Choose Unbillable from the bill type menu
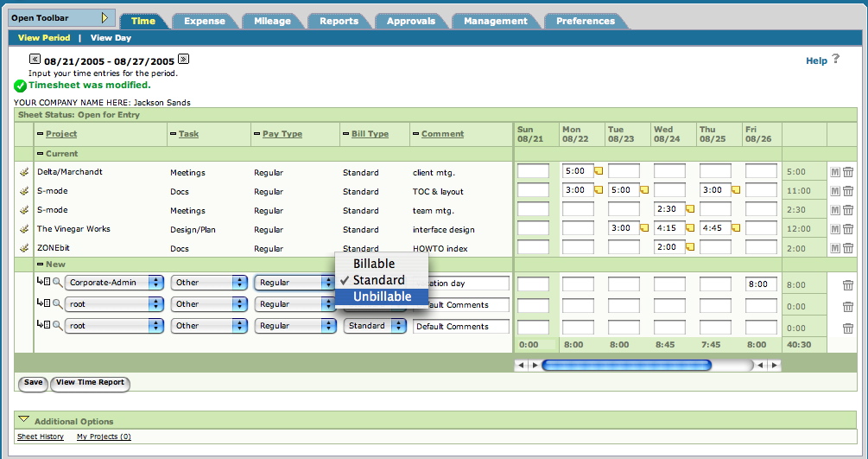The width and height of the screenshot is (868, 459). pos(382,296)
